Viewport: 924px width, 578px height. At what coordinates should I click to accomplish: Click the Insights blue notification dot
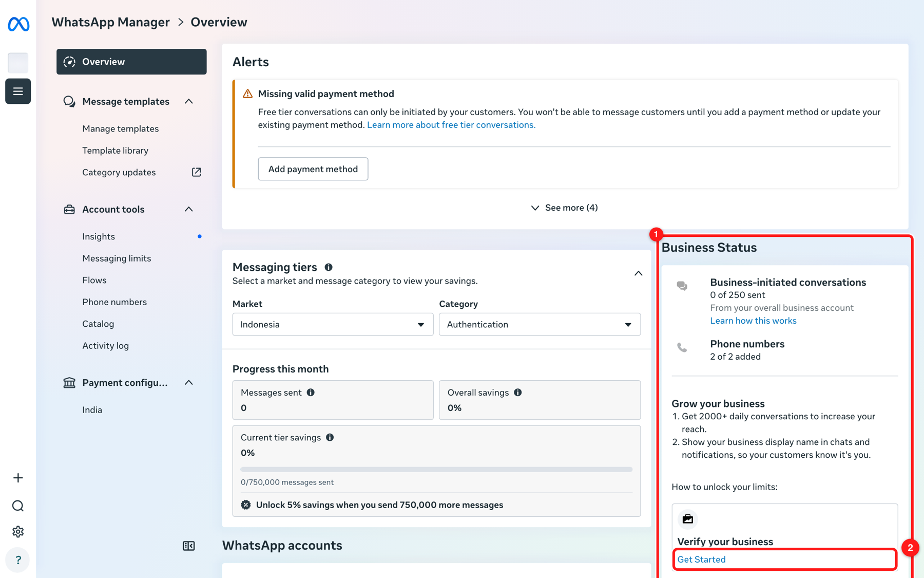pyautogui.click(x=200, y=236)
